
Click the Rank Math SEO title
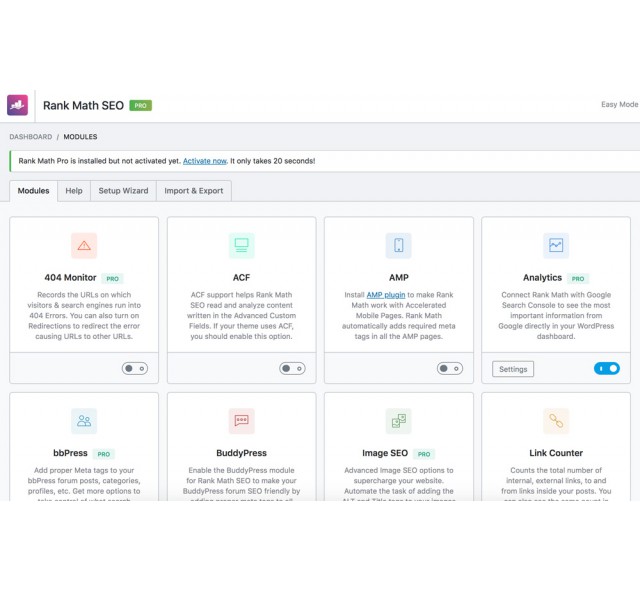(83, 106)
